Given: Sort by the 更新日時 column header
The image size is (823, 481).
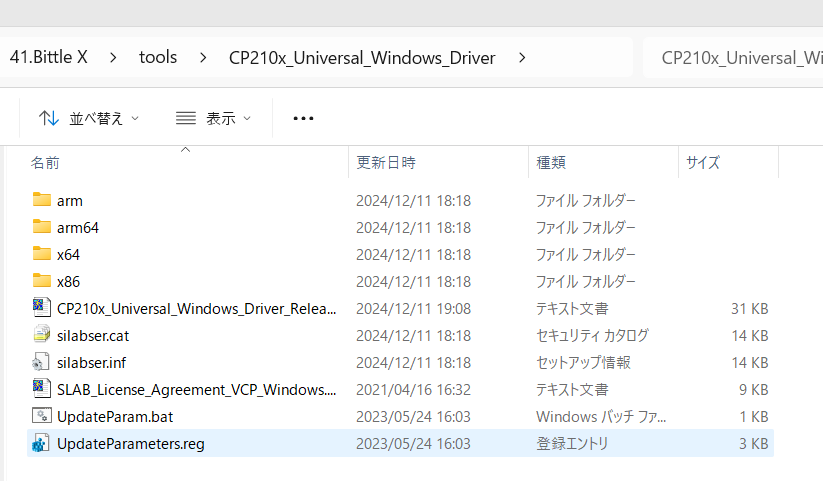Looking at the screenshot, I should pos(386,163).
